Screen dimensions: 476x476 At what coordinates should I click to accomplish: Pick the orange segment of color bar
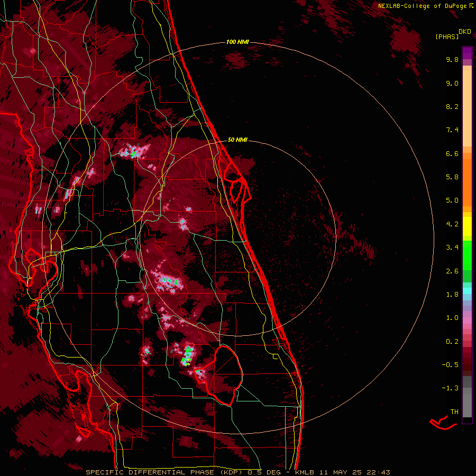(467, 182)
